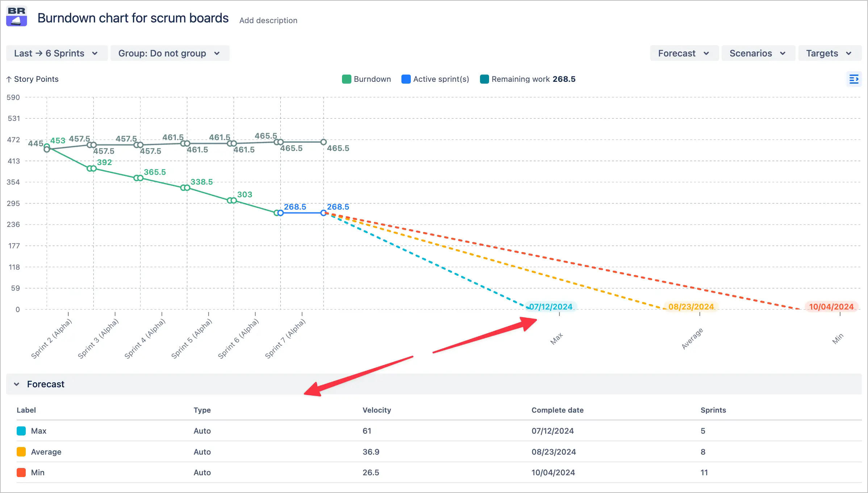
Task: Click the Min row red color swatch
Action: coord(21,472)
